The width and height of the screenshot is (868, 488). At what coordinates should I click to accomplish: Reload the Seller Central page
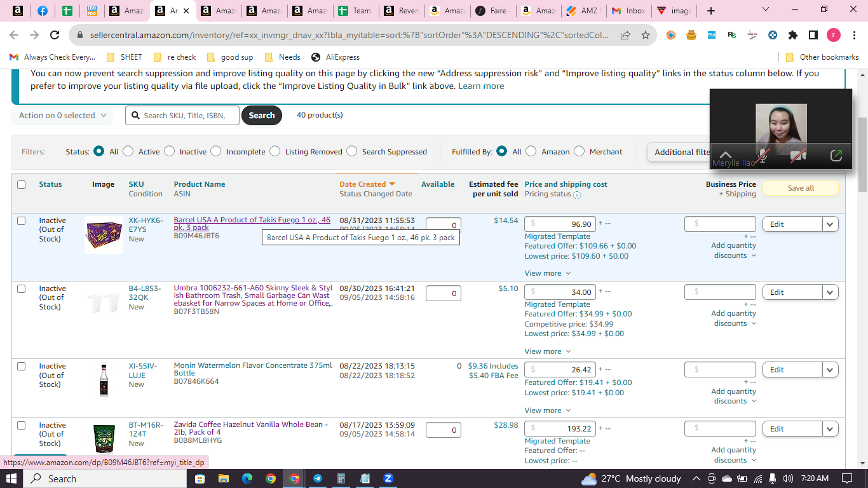click(55, 36)
